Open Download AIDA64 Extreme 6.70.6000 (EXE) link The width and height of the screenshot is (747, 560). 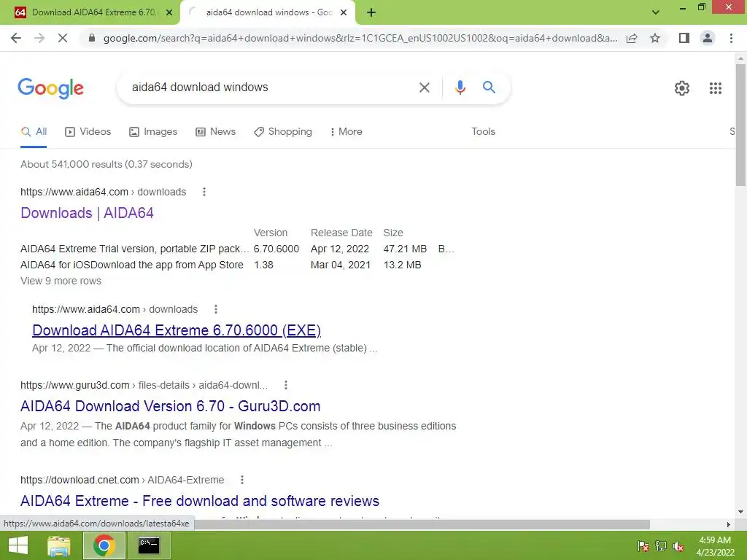(x=177, y=330)
